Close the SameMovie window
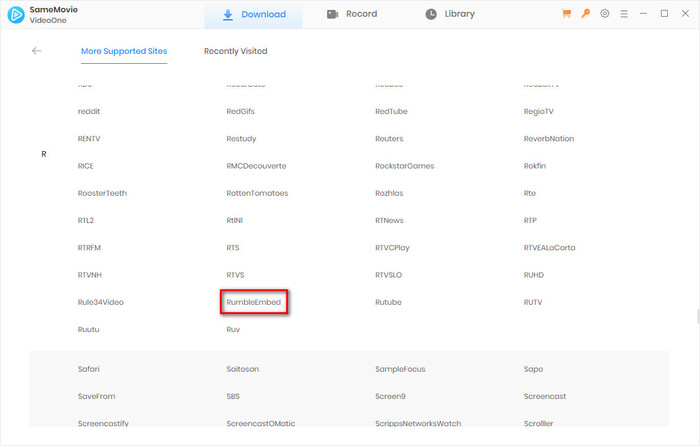Viewport: 700px width, 446px height. [x=685, y=14]
